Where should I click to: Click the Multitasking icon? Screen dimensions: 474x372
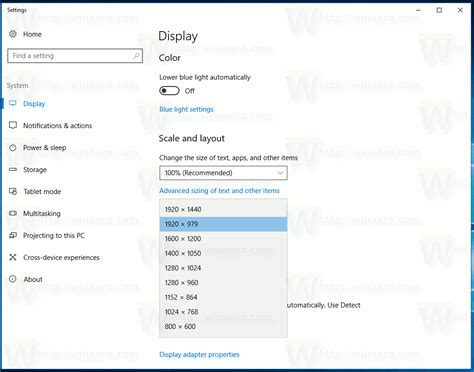13,213
